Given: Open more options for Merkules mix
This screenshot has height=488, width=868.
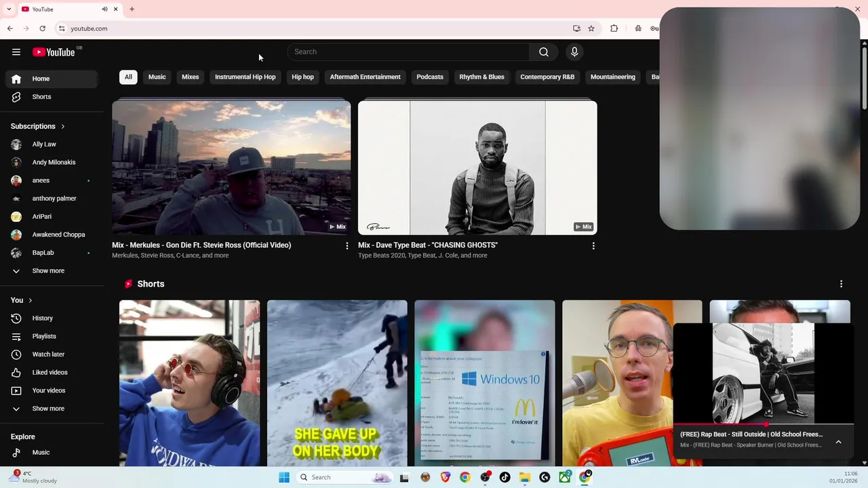Looking at the screenshot, I should 347,246.
